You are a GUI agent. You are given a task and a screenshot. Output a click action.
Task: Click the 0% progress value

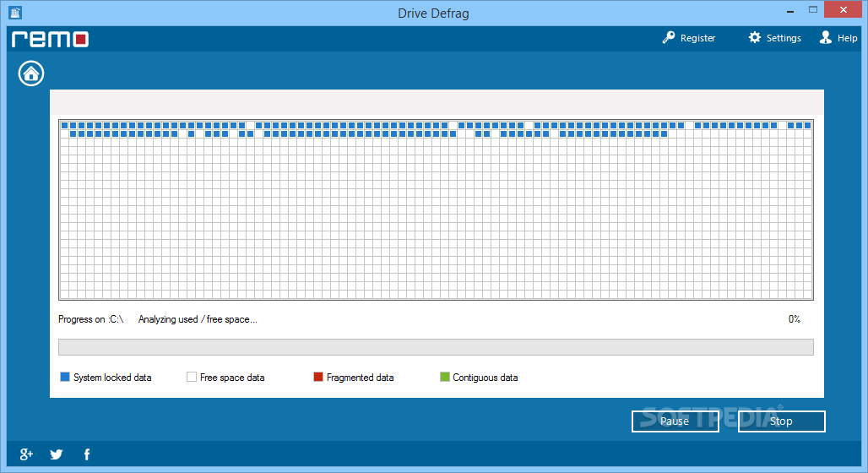tap(795, 319)
